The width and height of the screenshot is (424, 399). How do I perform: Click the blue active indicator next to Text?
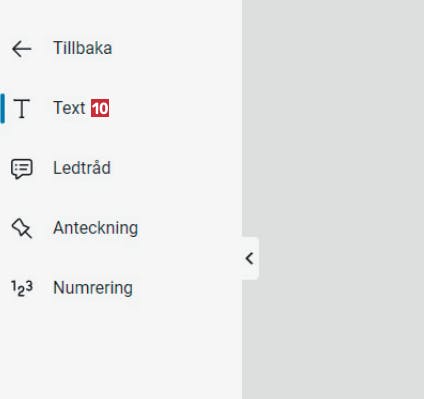(2, 109)
